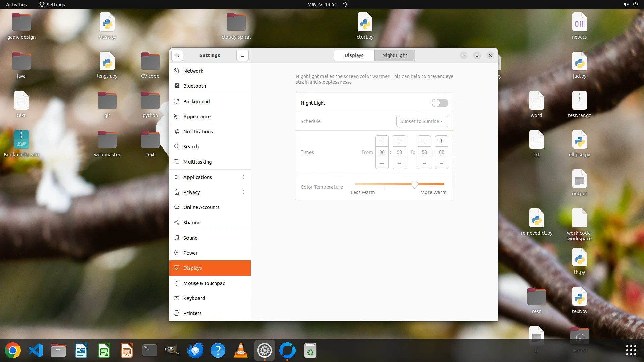Go to Mouse & Touchpad settings
This screenshot has height=362, width=644.
(204, 283)
